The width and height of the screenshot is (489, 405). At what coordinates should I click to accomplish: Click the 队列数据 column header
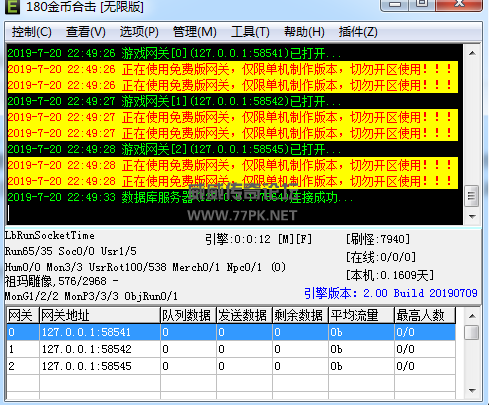point(188,315)
